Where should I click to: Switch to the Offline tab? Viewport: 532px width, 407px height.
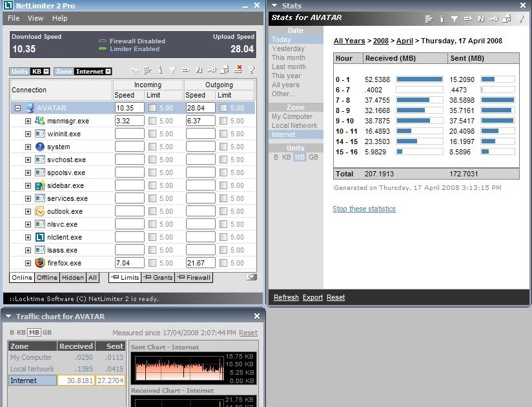tap(47, 277)
